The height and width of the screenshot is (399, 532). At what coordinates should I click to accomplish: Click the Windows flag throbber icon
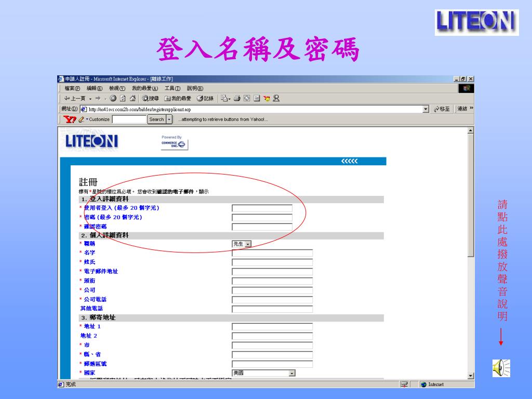click(466, 88)
